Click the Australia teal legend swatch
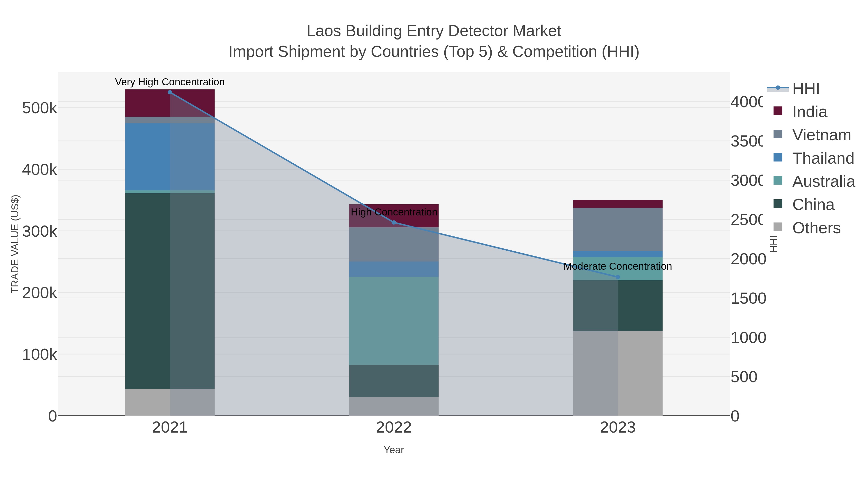This screenshot has width=868, height=488. pos(778,180)
